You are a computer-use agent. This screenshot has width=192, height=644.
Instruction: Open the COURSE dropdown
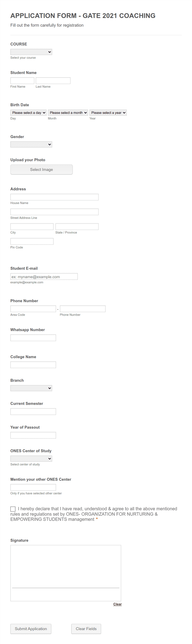tap(31, 52)
